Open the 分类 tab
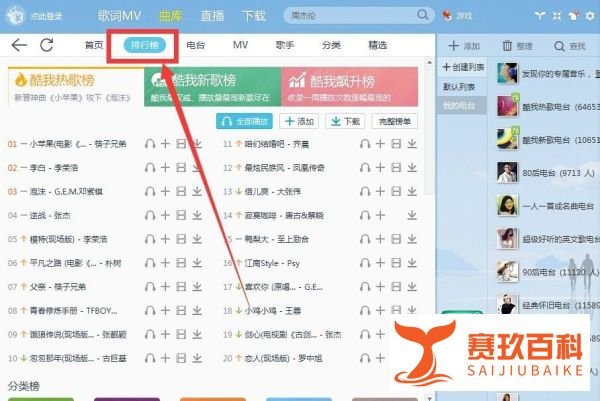This screenshot has width=600, height=401. click(x=331, y=45)
